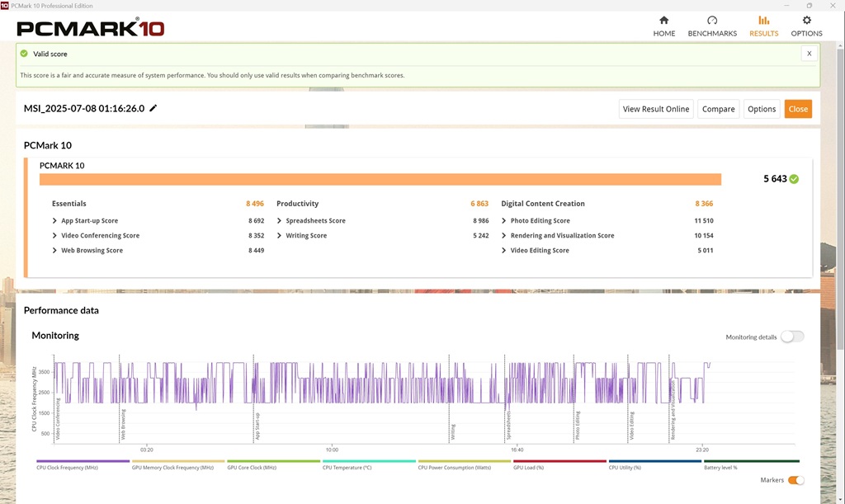
Task: Select CPU Utility legend swatch
Action: coord(655,461)
